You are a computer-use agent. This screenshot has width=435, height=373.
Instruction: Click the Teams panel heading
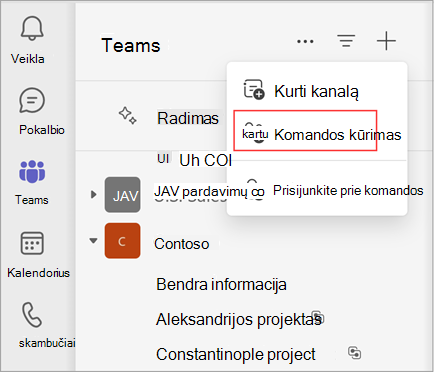pos(131,45)
